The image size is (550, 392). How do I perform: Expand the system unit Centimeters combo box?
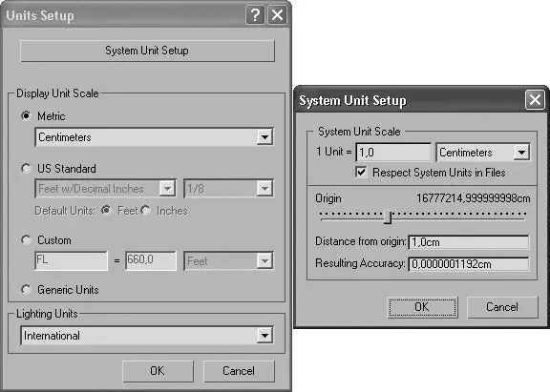click(x=483, y=153)
